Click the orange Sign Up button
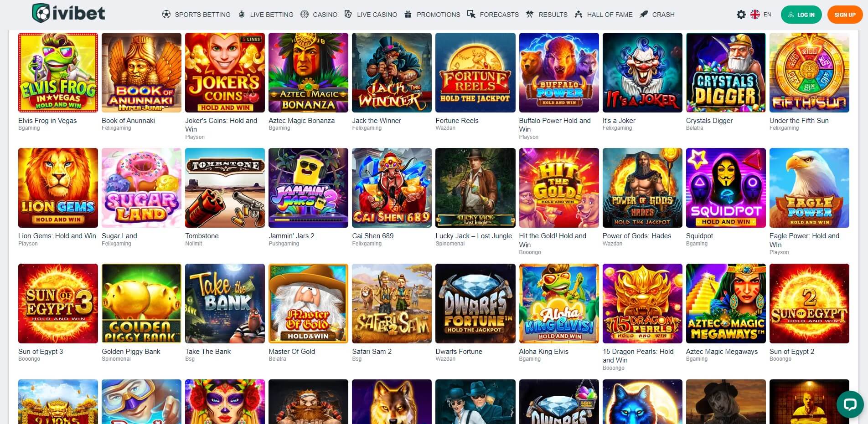 845,15
